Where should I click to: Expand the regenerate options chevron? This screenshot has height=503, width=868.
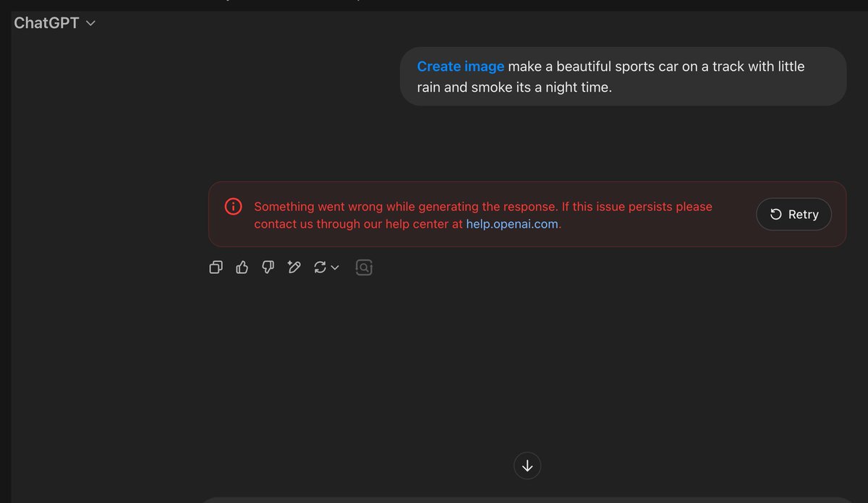(x=333, y=268)
